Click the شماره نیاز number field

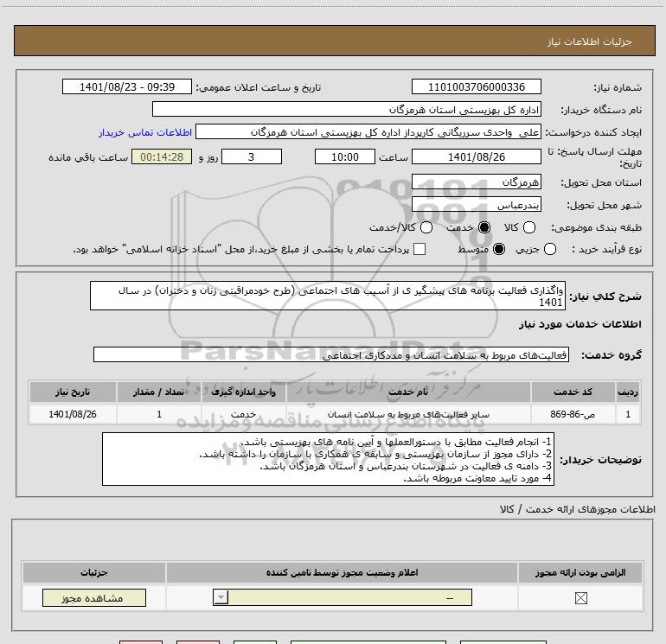(476, 86)
